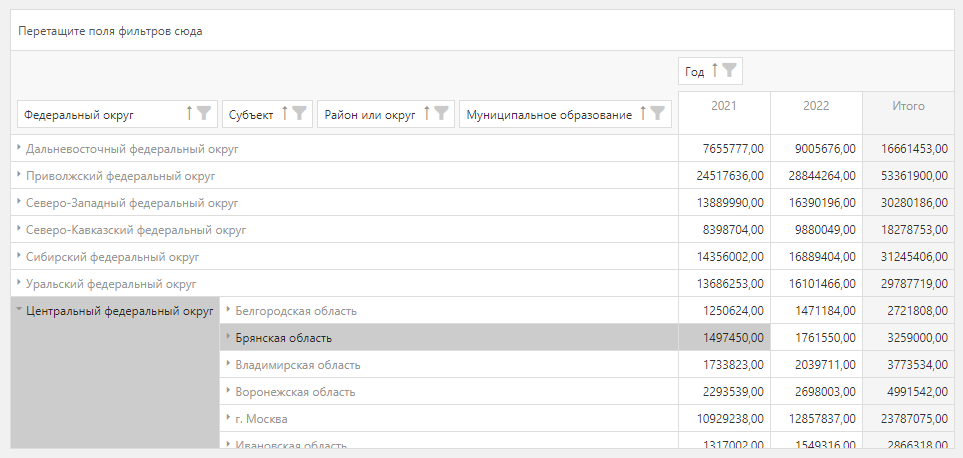Expand г. Москва row

pyautogui.click(x=228, y=419)
